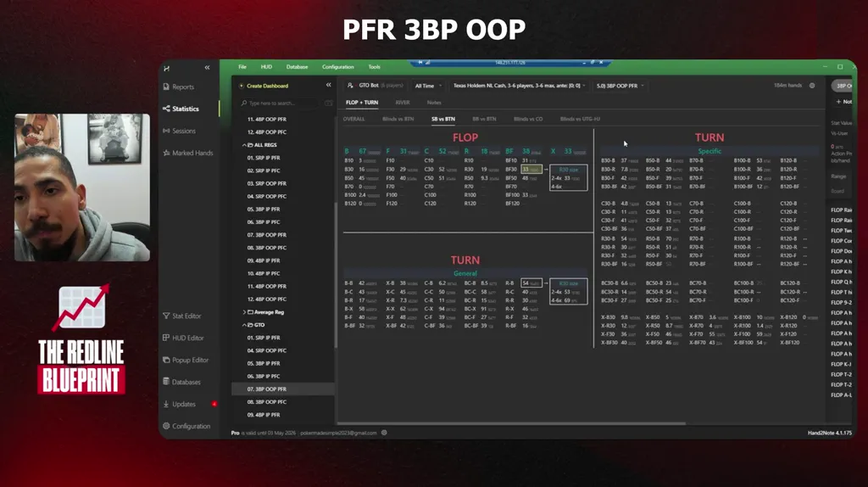Click the Create Dashboard button
This screenshot has height=487, width=868.
click(x=264, y=86)
